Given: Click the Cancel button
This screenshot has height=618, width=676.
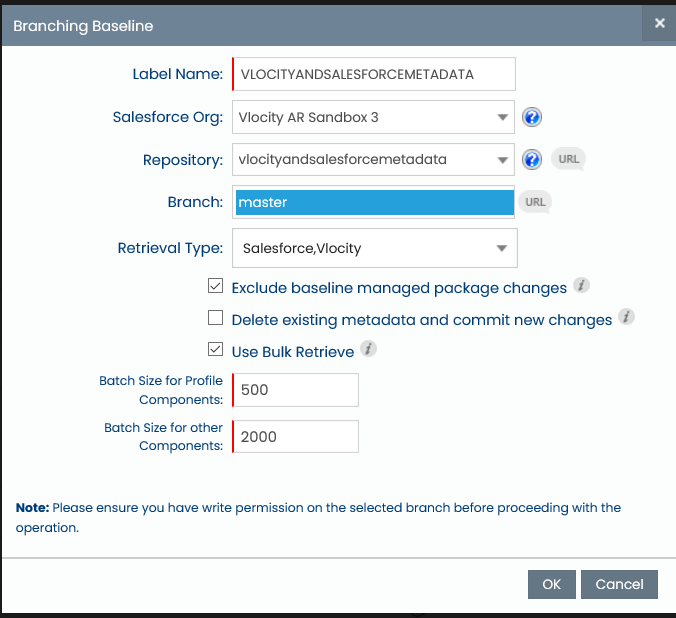Looking at the screenshot, I should point(619,584).
